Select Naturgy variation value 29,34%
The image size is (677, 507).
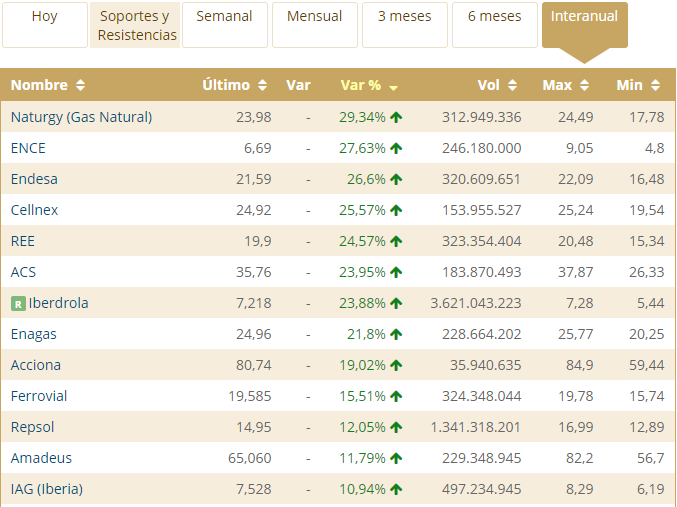(x=362, y=117)
